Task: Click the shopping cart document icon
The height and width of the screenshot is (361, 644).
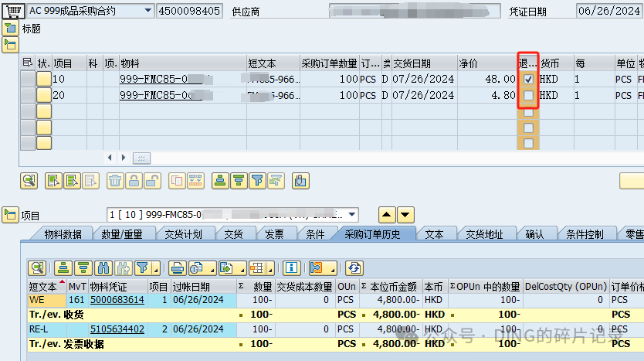Action: [x=12, y=11]
